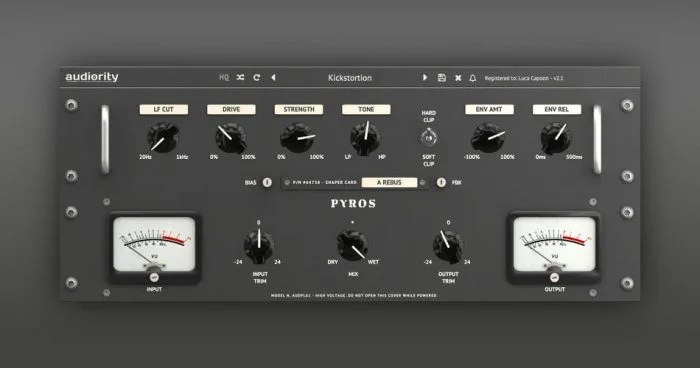Click the screw button under OUTPUT meter
Image resolution: width=700 pixels, height=368 pixels.
tap(554, 277)
